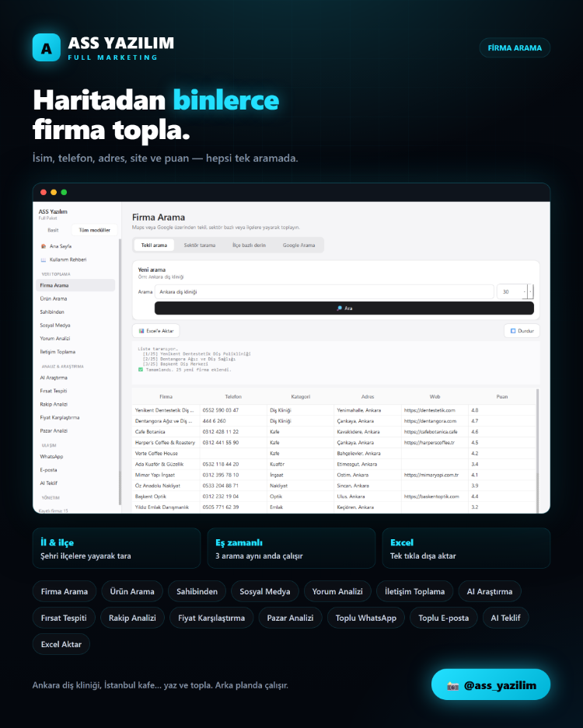Image resolution: width=583 pixels, height=728 pixels.
Task: Click the yellow window dot
Action: (54, 192)
